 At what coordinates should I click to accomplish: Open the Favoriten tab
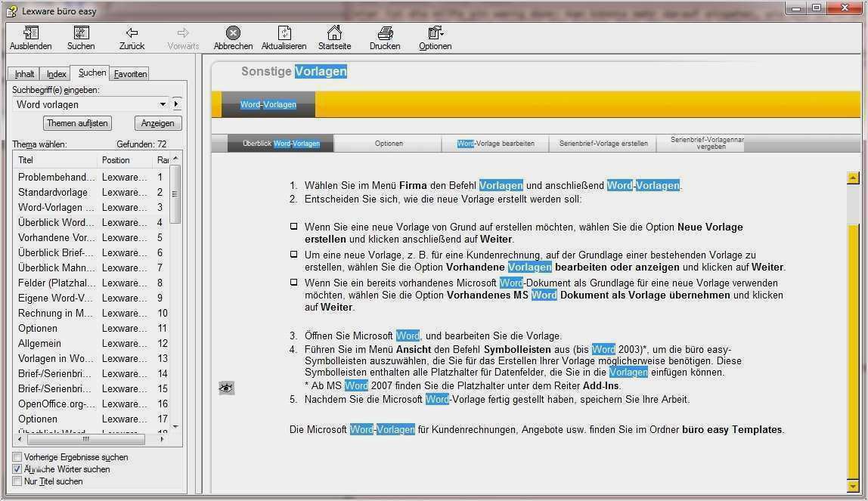coord(131,74)
